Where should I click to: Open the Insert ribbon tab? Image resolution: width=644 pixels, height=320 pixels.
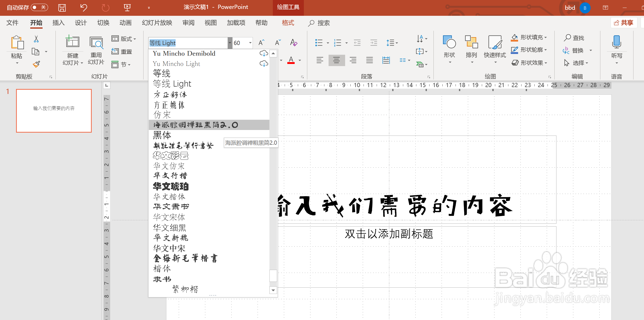point(58,23)
